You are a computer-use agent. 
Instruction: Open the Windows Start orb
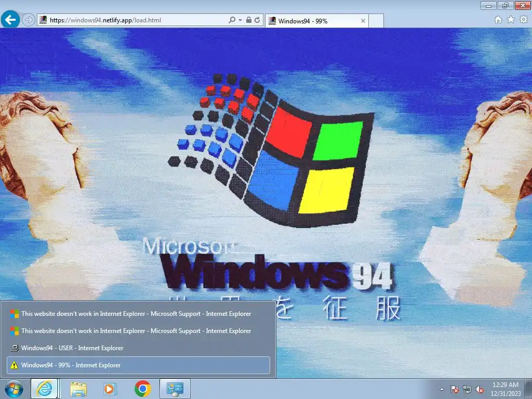(14, 389)
